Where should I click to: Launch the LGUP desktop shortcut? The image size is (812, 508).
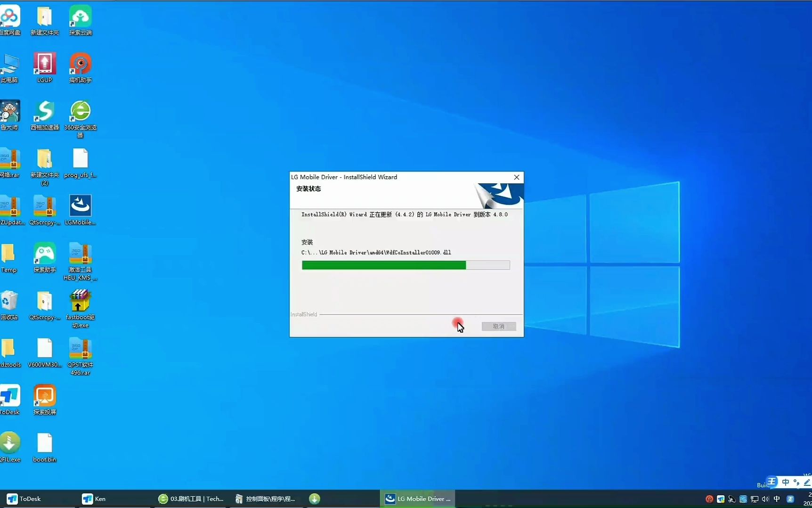point(44,67)
